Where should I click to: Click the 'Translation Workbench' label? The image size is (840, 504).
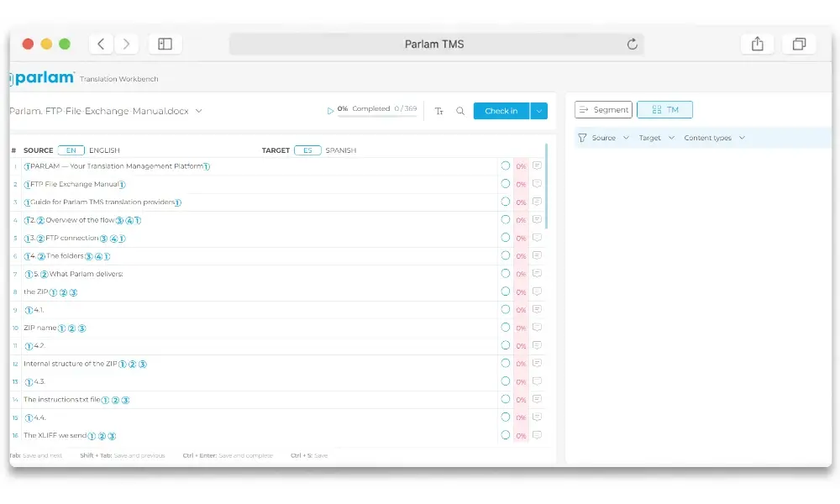click(x=119, y=79)
